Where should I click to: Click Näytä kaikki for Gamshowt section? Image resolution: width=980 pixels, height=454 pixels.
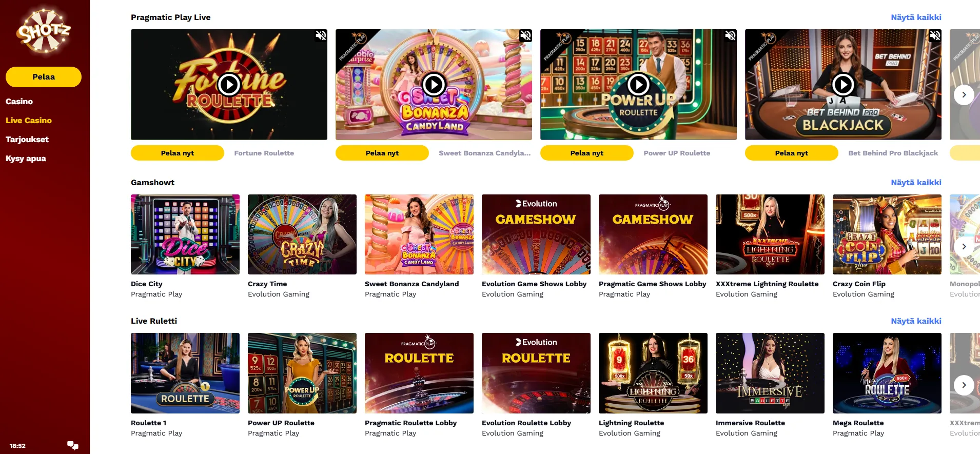[x=916, y=183]
